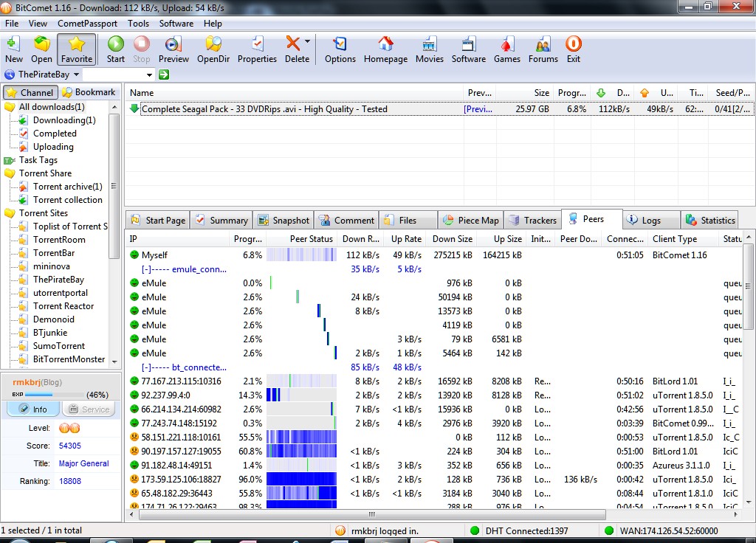The height and width of the screenshot is (543, 756).
Task: Click the Games toolbar icon
Action: pyautogui.click(x=506, y=49)
